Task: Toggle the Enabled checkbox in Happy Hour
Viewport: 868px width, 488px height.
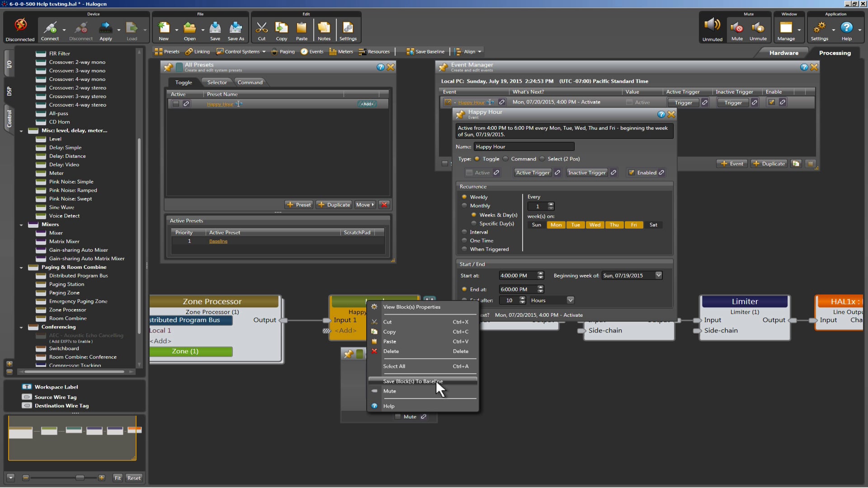Action: (x=632, y=173)
